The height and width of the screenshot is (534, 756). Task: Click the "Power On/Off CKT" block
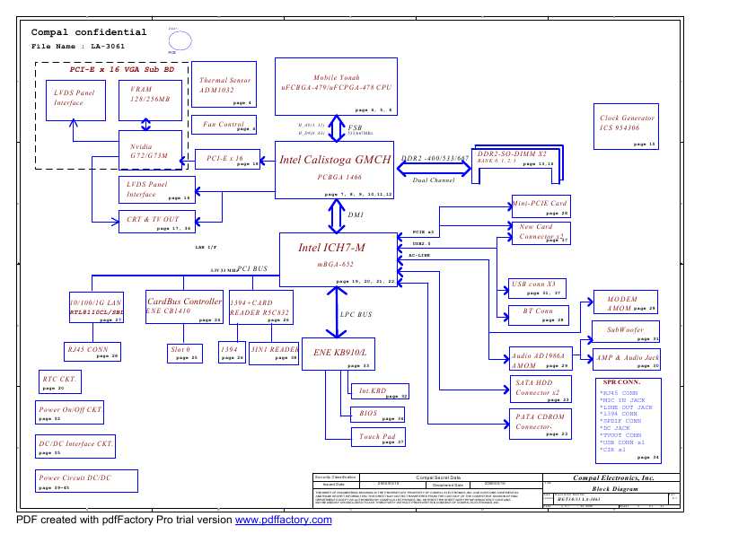(69, 413)
